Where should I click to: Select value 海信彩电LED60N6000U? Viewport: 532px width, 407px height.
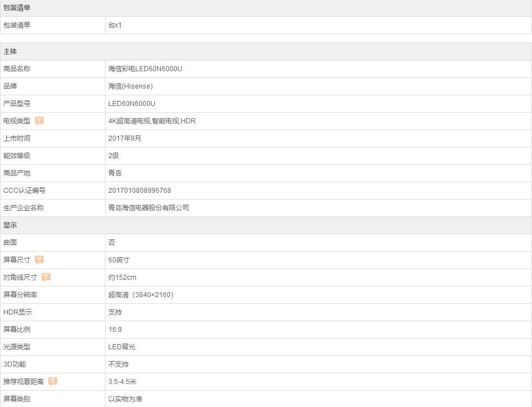click(145, 69)
